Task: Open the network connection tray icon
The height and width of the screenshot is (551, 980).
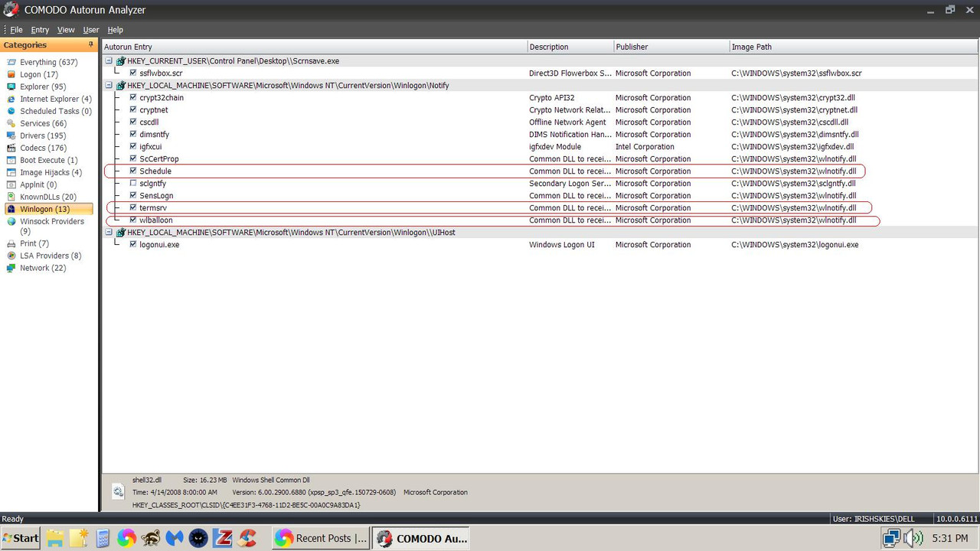Action: click(x=890, y=539)
